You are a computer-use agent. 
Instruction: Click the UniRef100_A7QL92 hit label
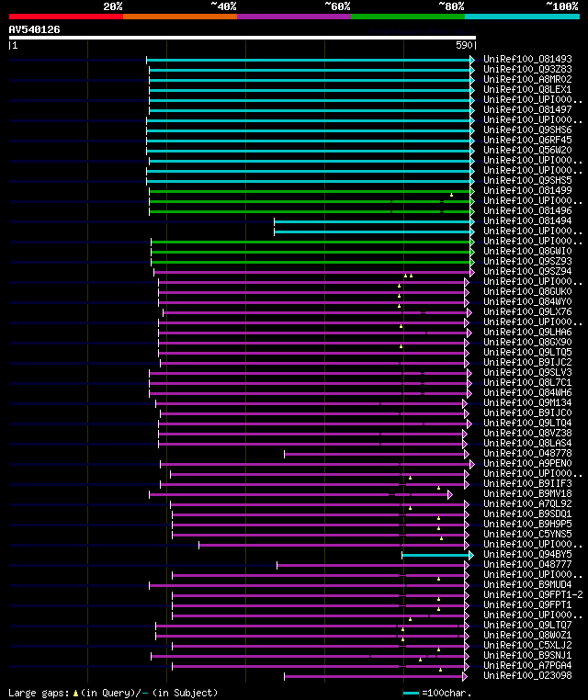pos(527,503)
